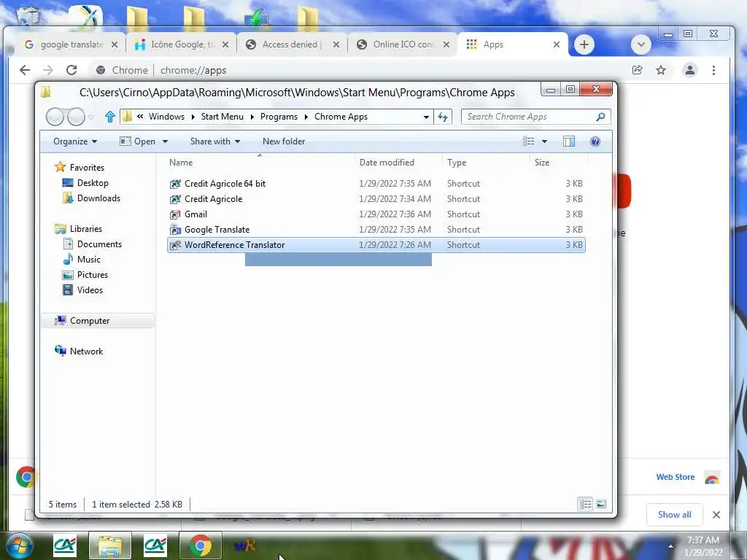The width and height of the screenshot is (747, 560).
Task: Open the Music library
Action: click(x=88, y=259)
